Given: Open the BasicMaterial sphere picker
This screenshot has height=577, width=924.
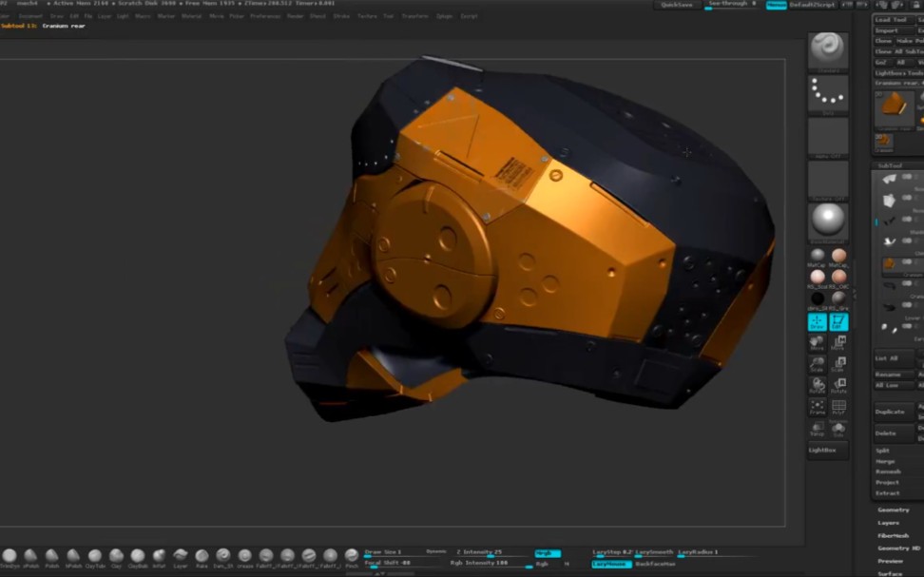Looking at the screenshot, I should point(828,223).
